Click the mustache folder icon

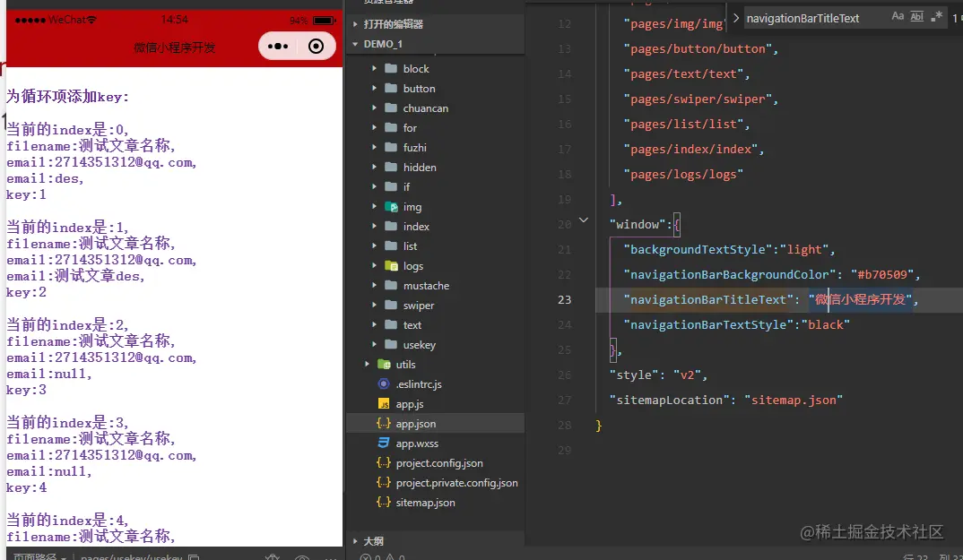(x=391, y=285)
